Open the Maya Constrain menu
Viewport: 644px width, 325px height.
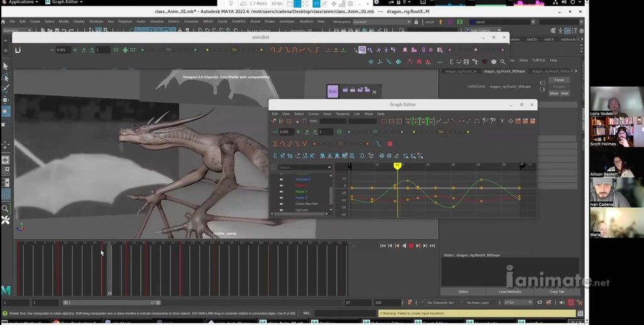pyautogui.click(x=191, y=21)
